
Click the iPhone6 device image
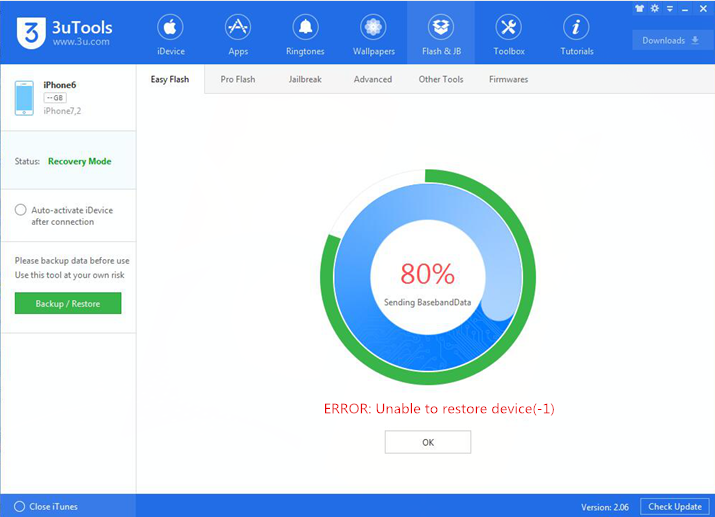(24, 98)
